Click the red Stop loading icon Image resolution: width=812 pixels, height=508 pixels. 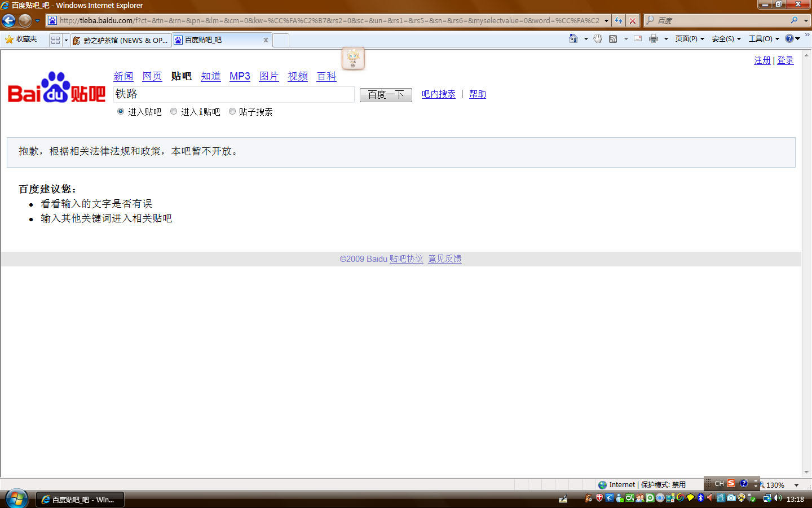coord(633,21)
